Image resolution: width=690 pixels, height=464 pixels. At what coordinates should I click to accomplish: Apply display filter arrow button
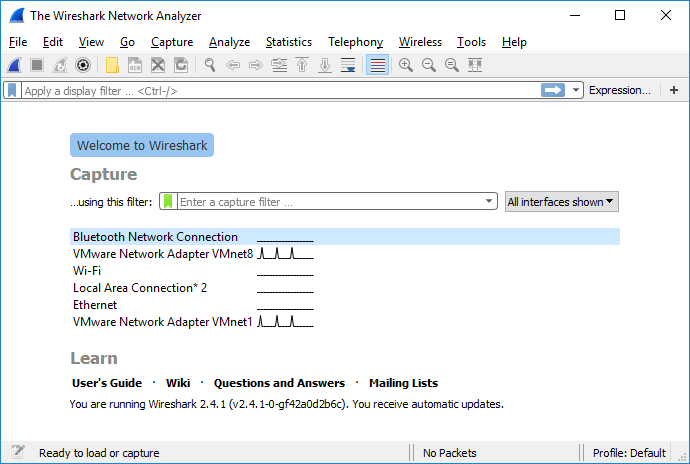pos(553,90)
